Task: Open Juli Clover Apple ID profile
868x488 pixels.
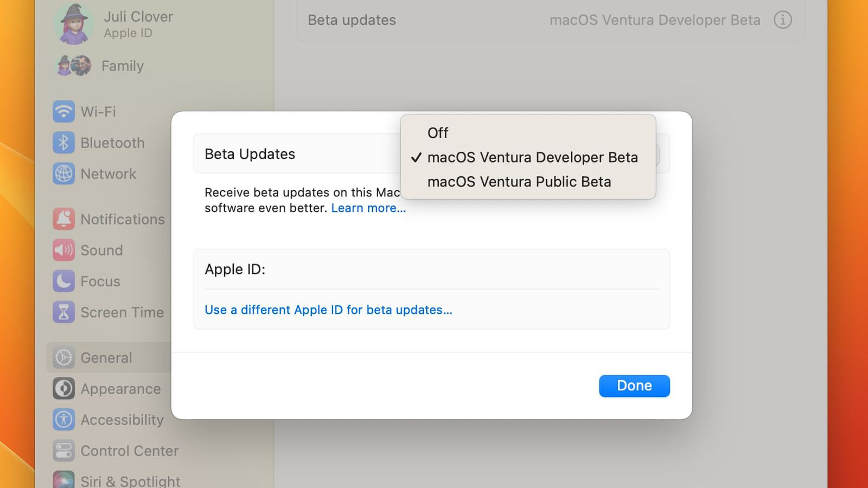Action: point(138,24)
